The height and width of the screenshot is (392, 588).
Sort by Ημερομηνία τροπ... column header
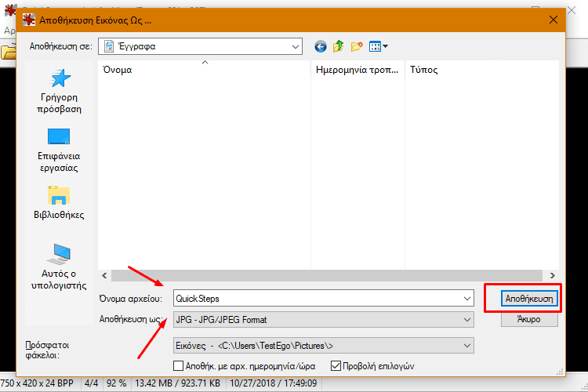(358, 70)
